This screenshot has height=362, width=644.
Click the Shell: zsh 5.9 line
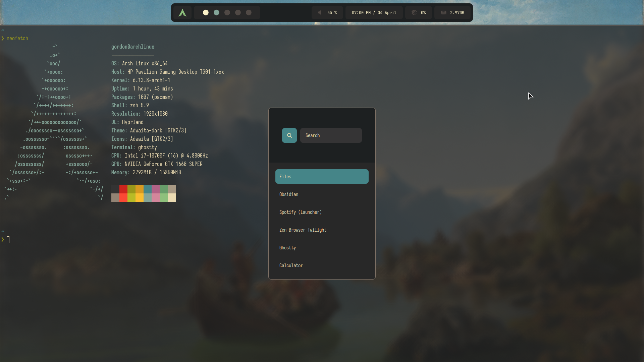[x=130, y=106]
